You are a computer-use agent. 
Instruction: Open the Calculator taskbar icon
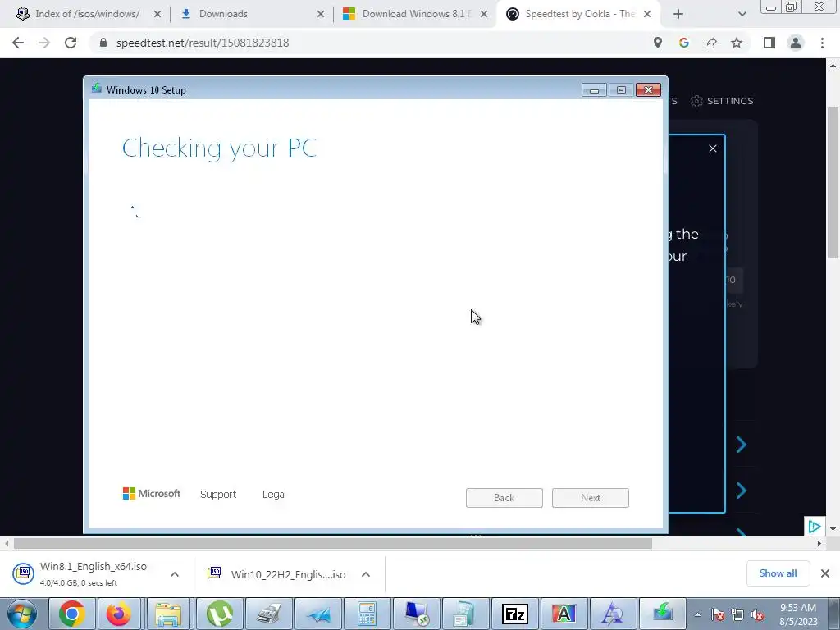click(367, 614)
